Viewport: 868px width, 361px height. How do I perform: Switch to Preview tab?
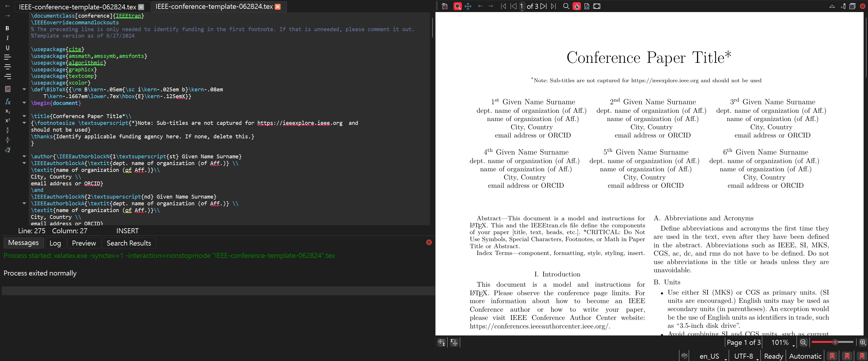pyautogui.click(x=84, y=243)
